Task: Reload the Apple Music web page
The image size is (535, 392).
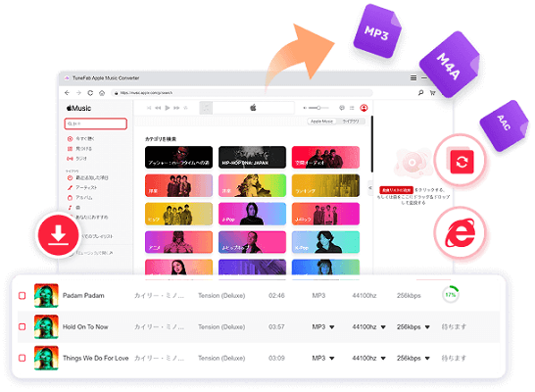Action: pos(90,93)
